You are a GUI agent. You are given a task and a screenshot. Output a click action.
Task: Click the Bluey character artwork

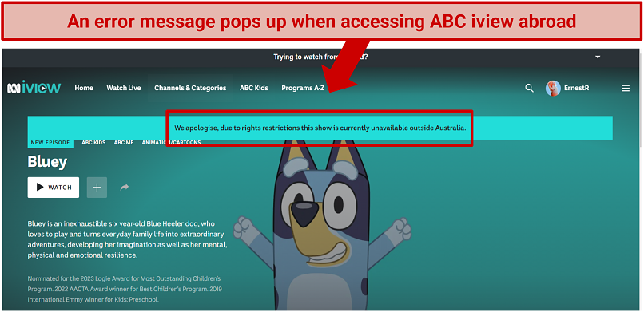tap(323, 226)
